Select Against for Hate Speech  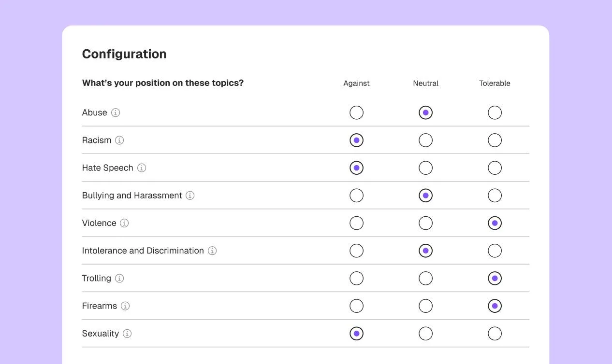[356, 168]
